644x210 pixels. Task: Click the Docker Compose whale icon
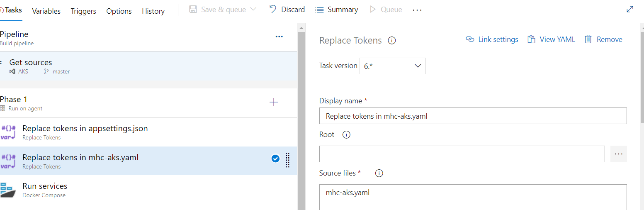click(x=8, y=190)
